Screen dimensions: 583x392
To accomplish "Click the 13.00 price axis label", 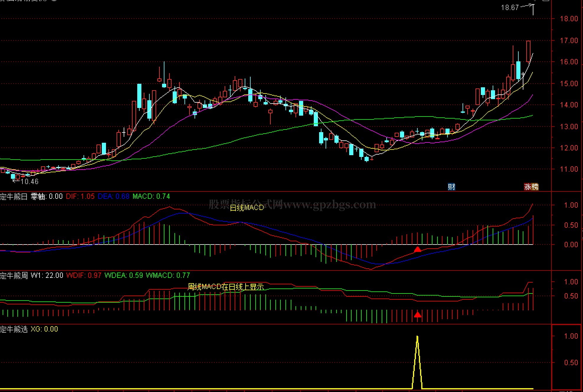I will tap(569, 127).
